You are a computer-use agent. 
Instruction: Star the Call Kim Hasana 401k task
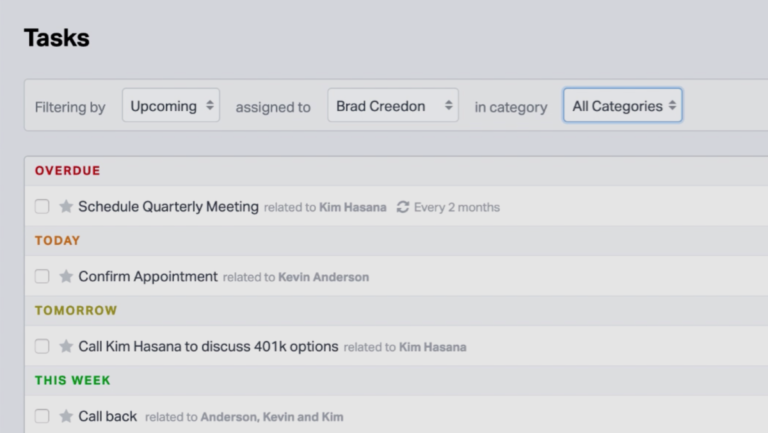66,347
